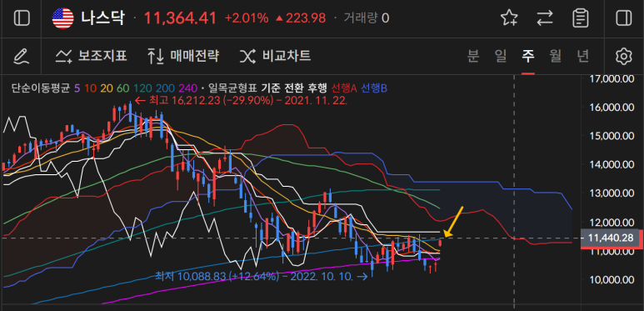Open 매매전략 trading strategy menu
Viewport: 644px width, 311px height.
(183, 56)
